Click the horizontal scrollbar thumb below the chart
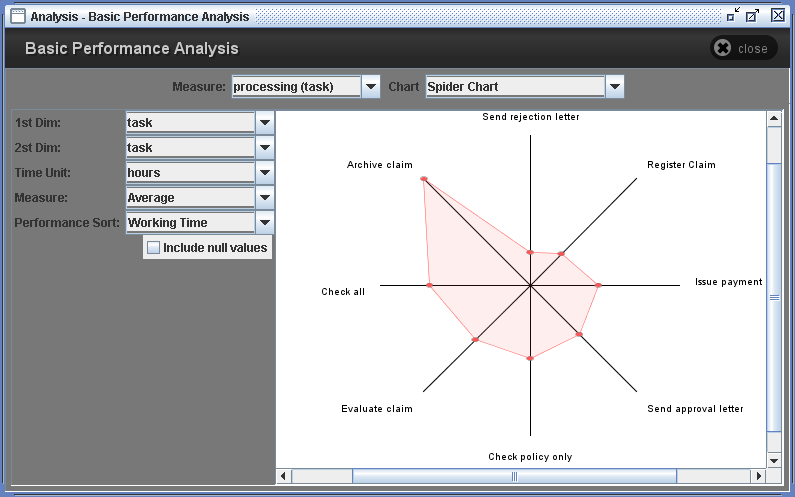The height and width of the screenshot is (497, 795). pos(514,476)
